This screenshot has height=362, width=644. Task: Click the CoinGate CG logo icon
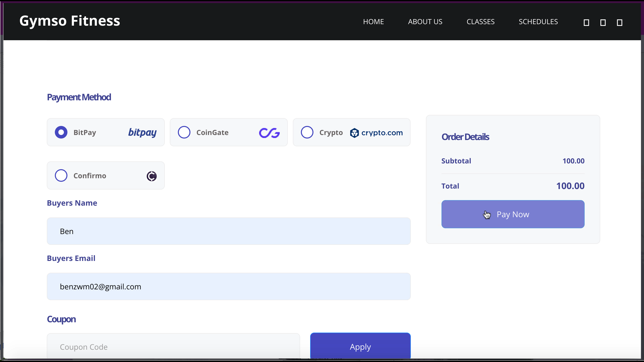[269, 133]
